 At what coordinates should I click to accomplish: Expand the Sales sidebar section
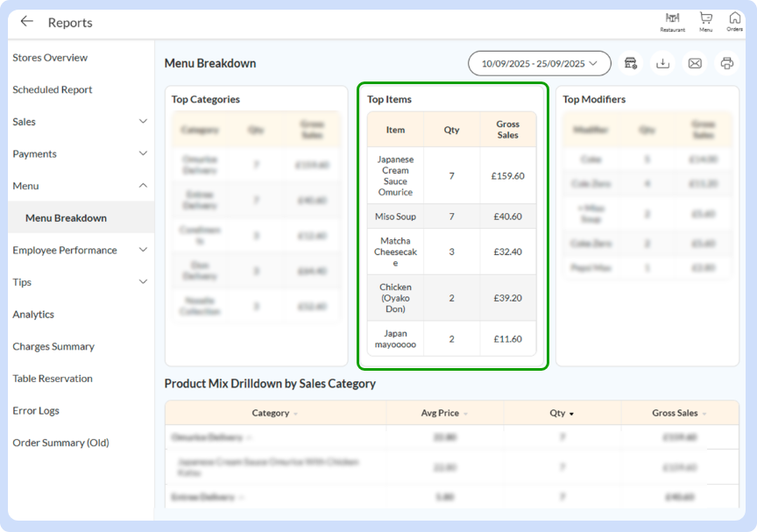(143, 122)
